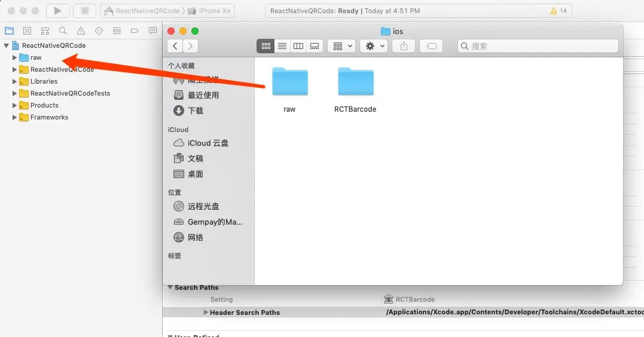Select Products in Xcode navigator
Image resolution: width=644 pixels, height=337 pixels.
click(x=44, y=105)
